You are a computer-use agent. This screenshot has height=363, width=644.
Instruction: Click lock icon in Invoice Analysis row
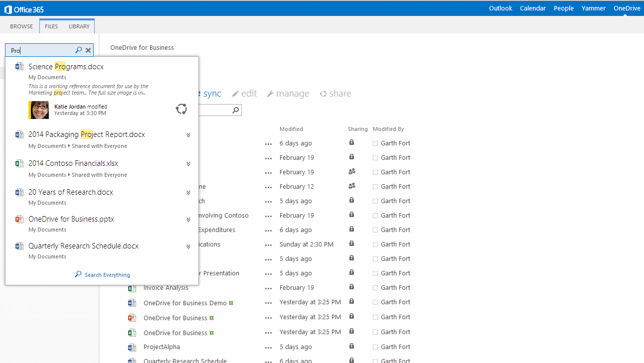(351, 287)
